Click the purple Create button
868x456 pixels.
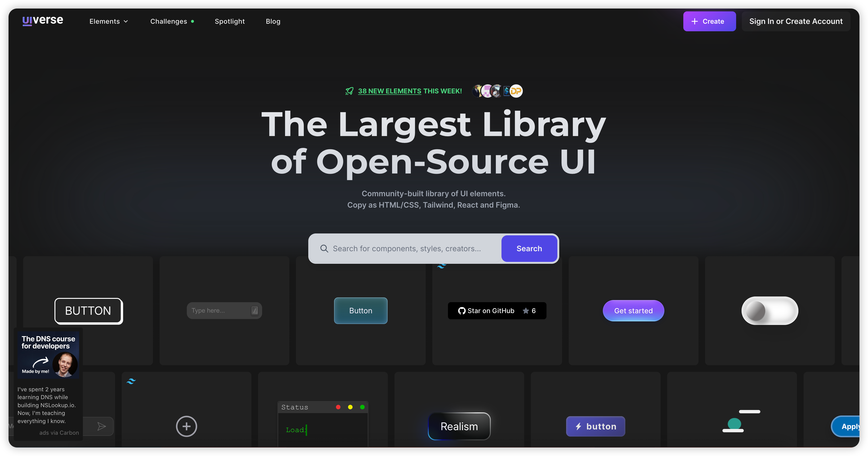709,21
